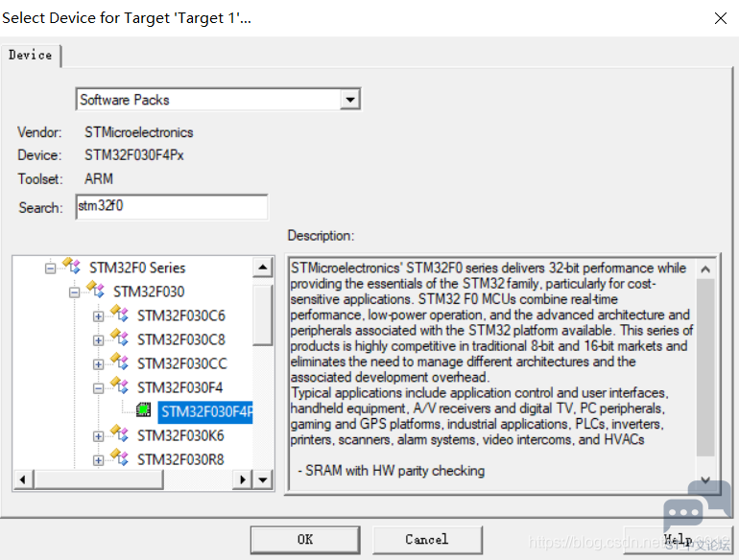Screen dimensions: 739x560
Task: Click the STM32F030F4 node icon
Action: click(x=120, y=385)
